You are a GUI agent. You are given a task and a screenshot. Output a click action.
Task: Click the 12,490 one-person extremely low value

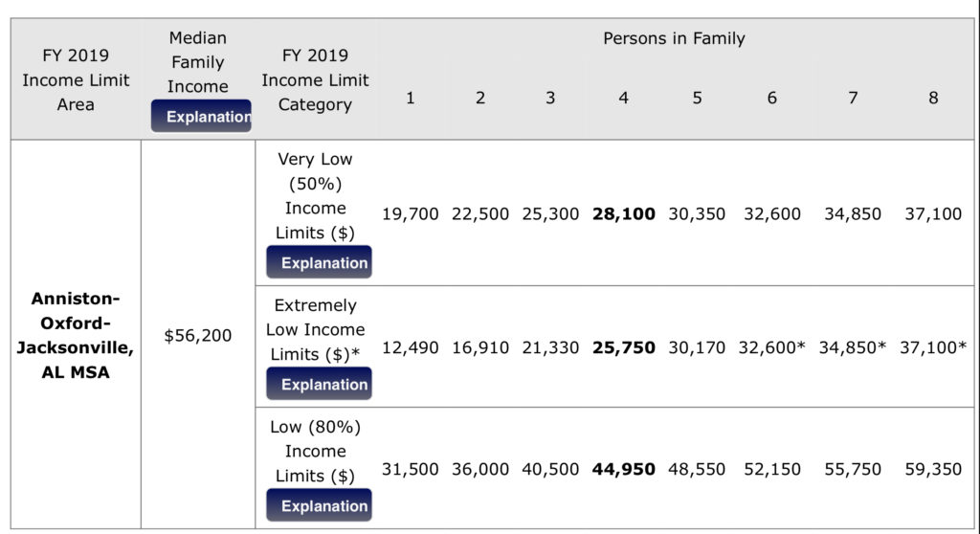click(411, 347)
